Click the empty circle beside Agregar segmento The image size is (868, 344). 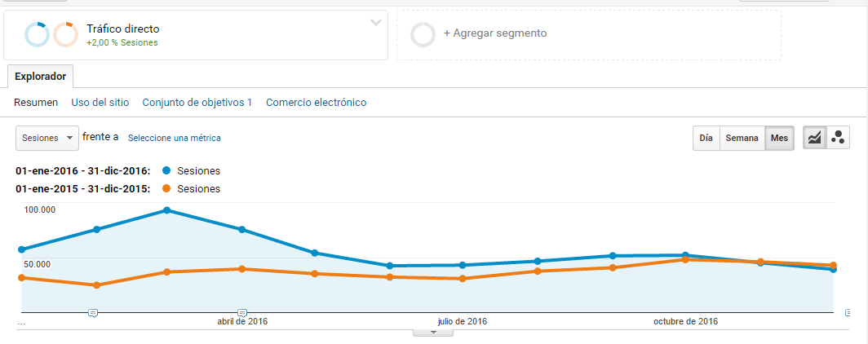pyautogui.click(x=423, y=34)
